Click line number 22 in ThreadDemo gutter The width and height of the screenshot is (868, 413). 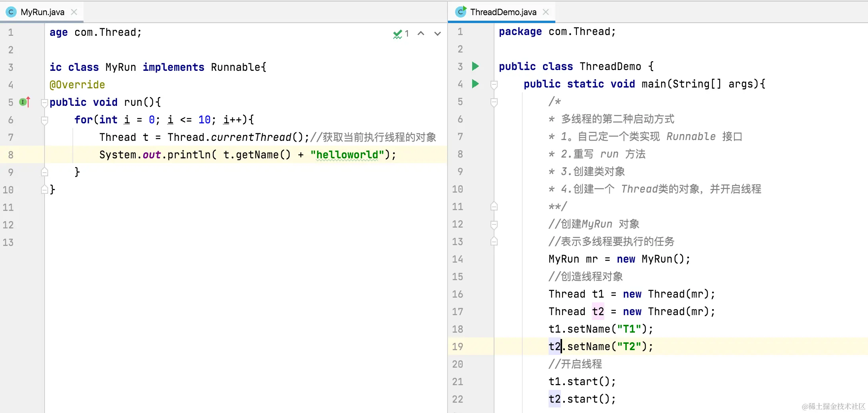pos(457,399)
